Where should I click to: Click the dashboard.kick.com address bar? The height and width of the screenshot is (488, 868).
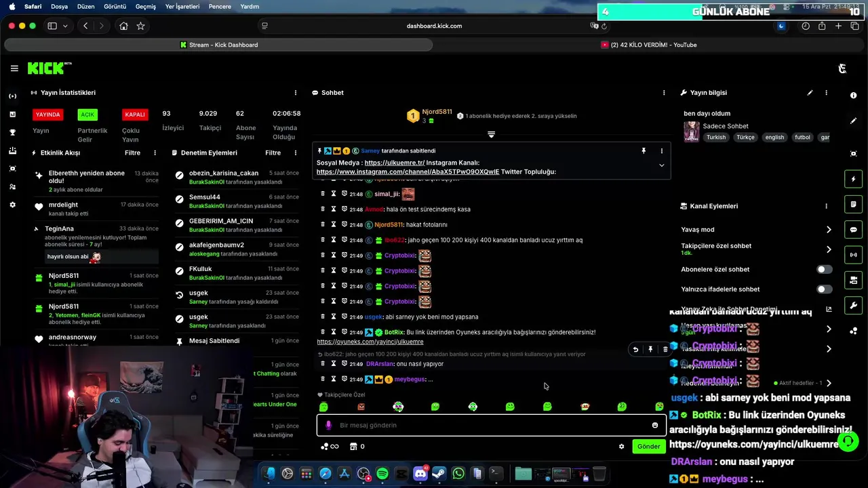coord(434,26)
